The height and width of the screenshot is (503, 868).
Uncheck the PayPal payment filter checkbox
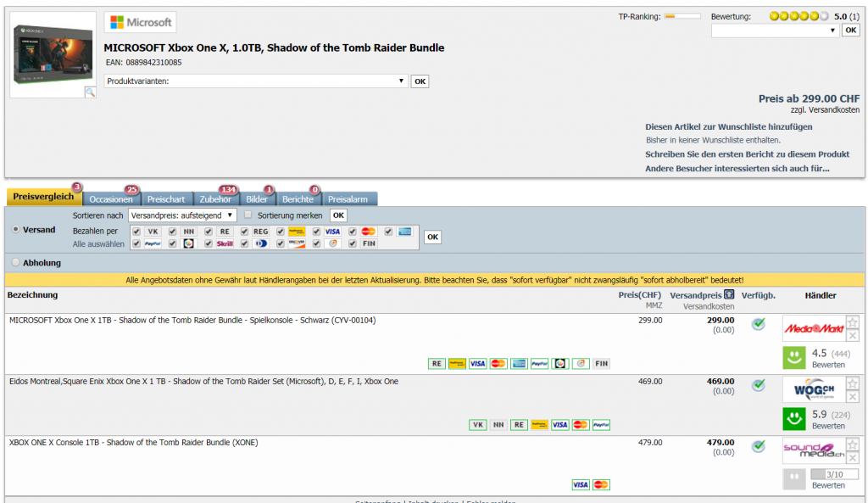click(x=136, y=243)
